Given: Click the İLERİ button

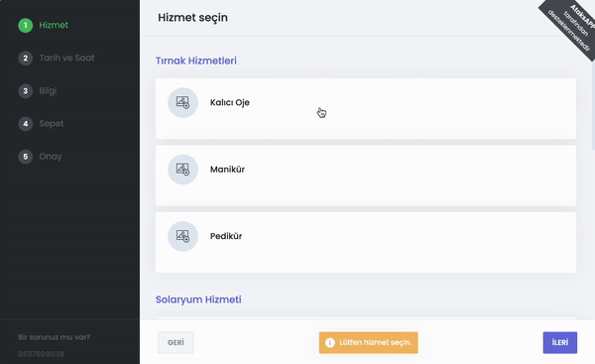Looking at the screenshot, I should [x=559, y=343].
